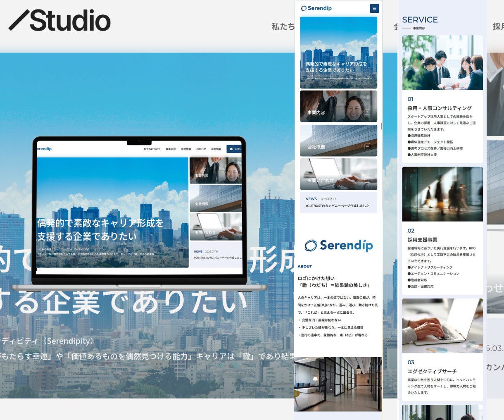Open the 事業内容 card in the mobile mockup
This screenshot has height=420, width=504.
pos(339,106)
